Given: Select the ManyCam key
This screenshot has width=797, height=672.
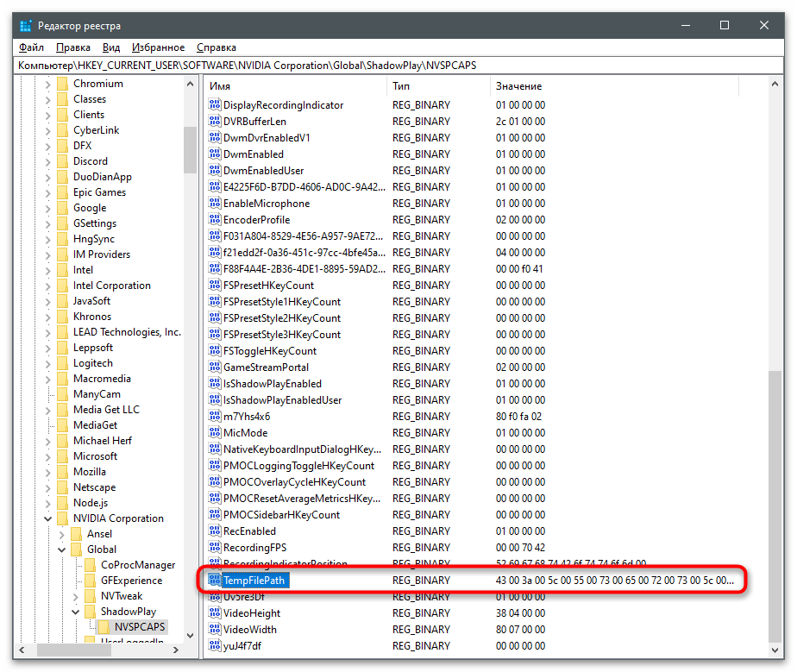Looking at the screenshot, I should click(x=97, y=394).
